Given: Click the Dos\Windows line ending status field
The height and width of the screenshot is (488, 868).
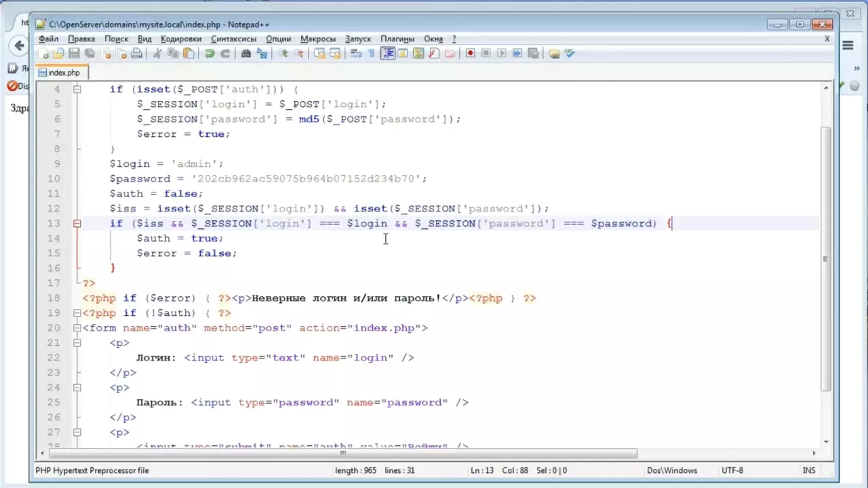Looking at the screenshot, I should (672, 470).
